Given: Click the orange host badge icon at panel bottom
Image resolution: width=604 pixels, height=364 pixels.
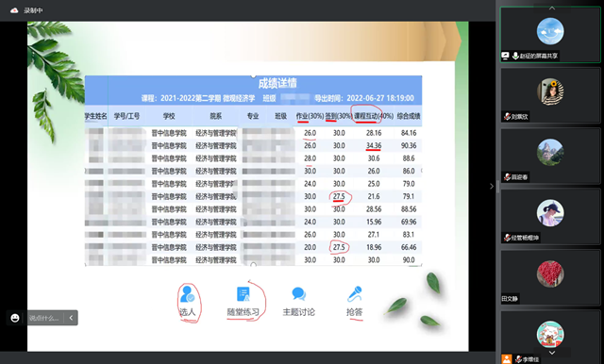Looking at the screenshot, I should pos(507,359).
